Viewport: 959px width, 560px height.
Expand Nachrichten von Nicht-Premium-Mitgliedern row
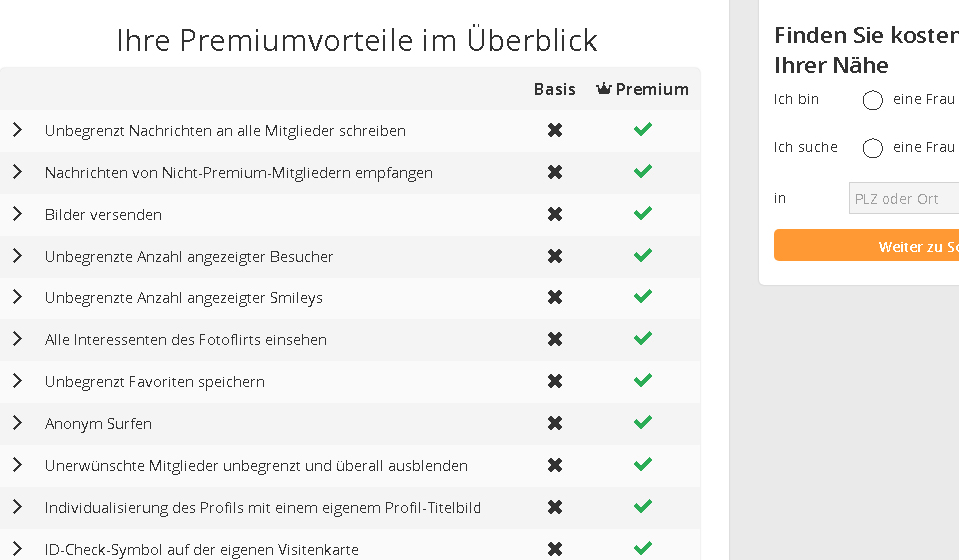(x=17, y=172)
